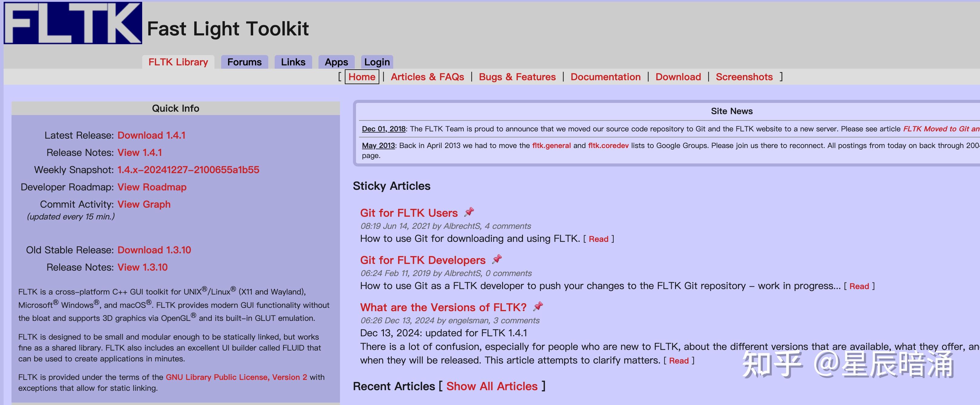Click pushpin icon beside Git for FLTK Users
The width and height of the screenshot is (980, 405).
point(469,212)
